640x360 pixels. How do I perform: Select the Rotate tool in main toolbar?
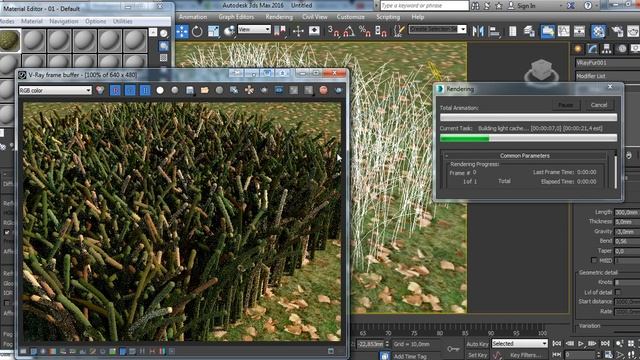(197, 31)
